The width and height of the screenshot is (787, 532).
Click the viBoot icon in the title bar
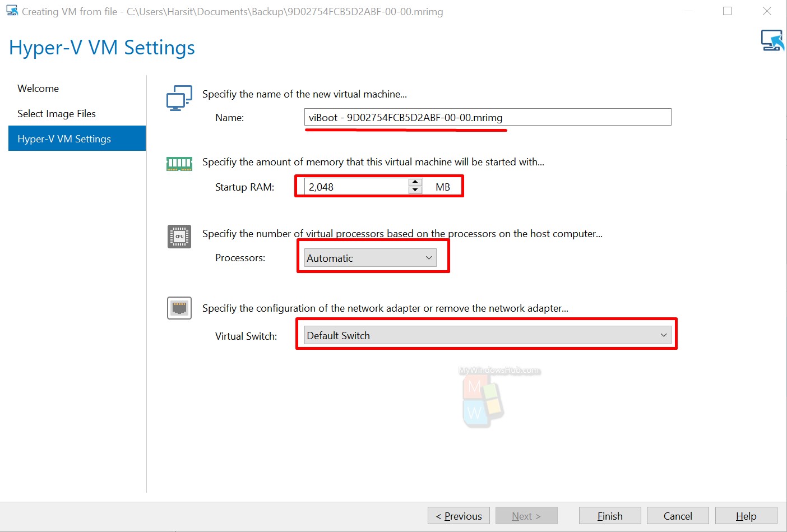pos(12,11)
